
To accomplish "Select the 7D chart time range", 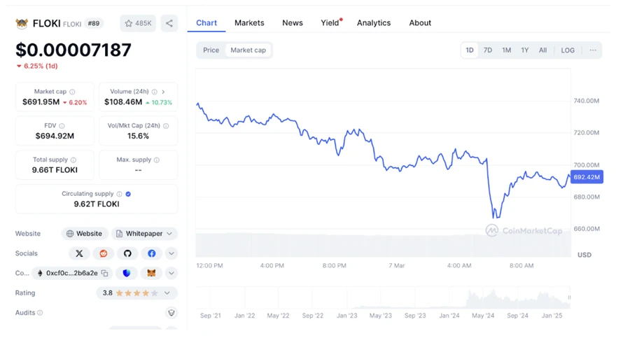I will 488,50.
